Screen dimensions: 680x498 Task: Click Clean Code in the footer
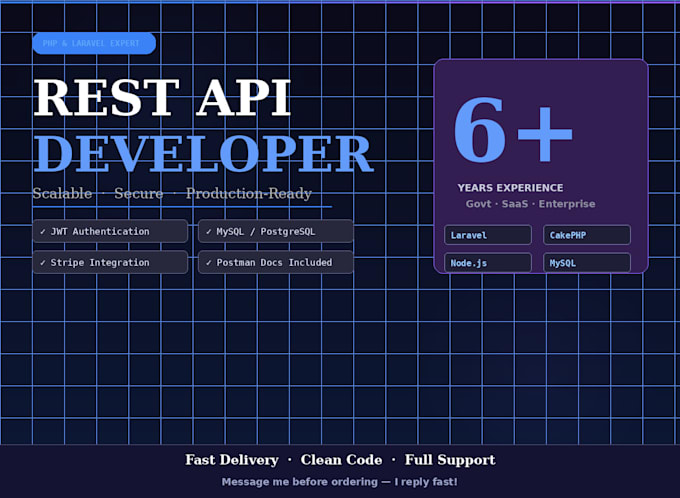(341, 460)
